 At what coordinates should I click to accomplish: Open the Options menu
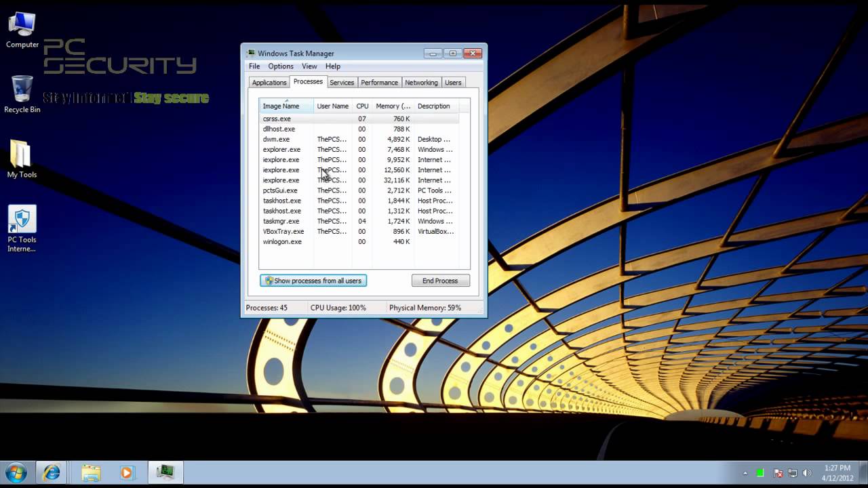coord(281,66)
